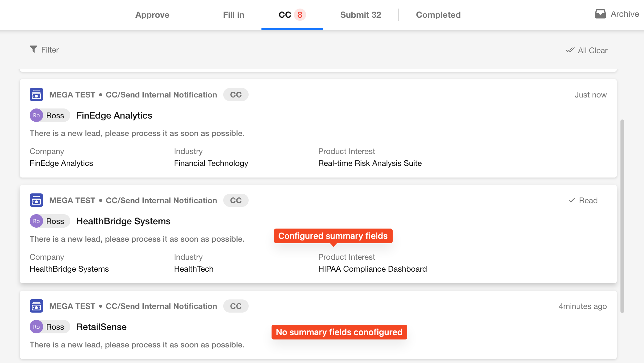Click the app icon on the FinEdge Analytics card
Image resolution: width=644 pixels, height=363 pixels.
tap(36, 95)
